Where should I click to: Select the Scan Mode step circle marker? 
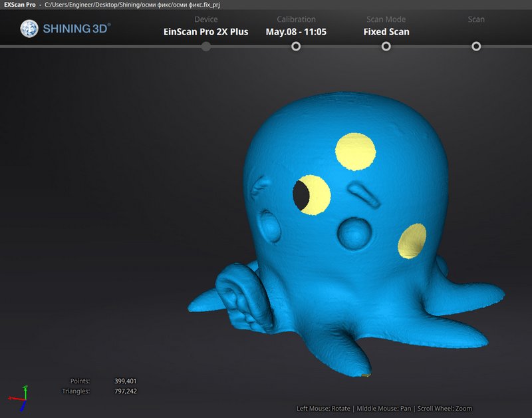(386, 46)
